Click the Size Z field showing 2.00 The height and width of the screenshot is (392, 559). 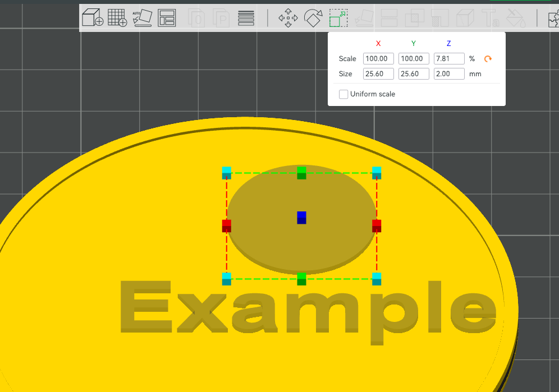pos(449,74)
